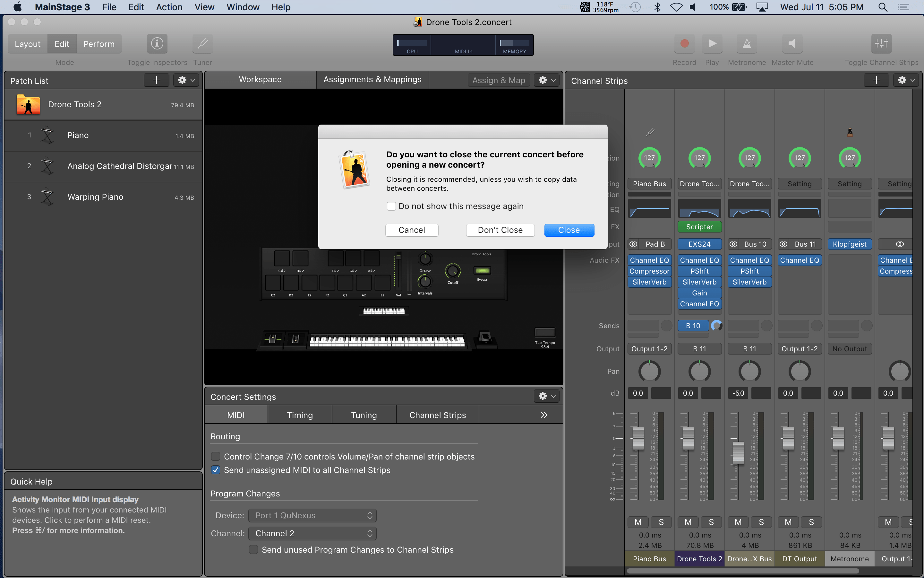924x578 pixels.
Task: Check Do not show this message again
Action: [391, 206]
